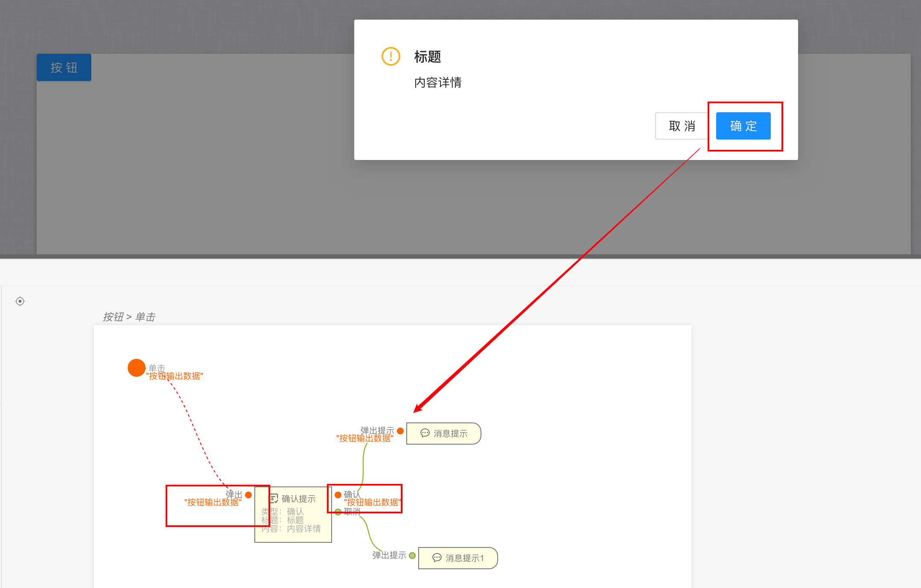This screenshot has height=588, width=921.
Task: Click the locate/center canvas target icon
Action: (x=20, y=301)
